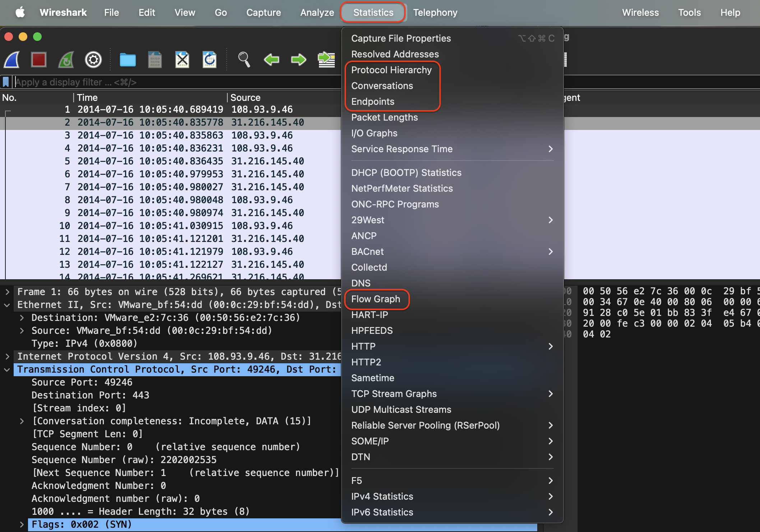Select Flow Graph from Statistics menu
This screenshot has width=760, height=532.
coord(376,299)
